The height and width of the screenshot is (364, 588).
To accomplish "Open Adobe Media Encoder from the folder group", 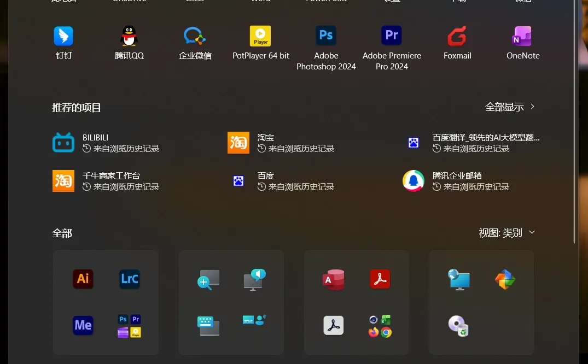I will tap(83, 325).
